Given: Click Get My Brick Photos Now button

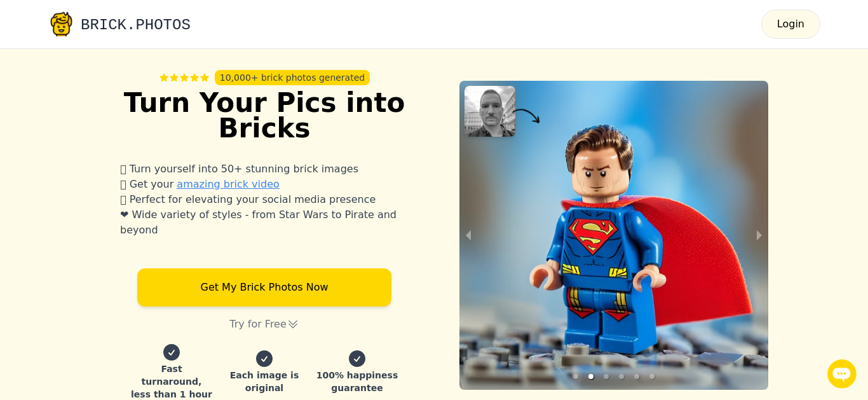Looking at the screenshot, I should point(264,287).
